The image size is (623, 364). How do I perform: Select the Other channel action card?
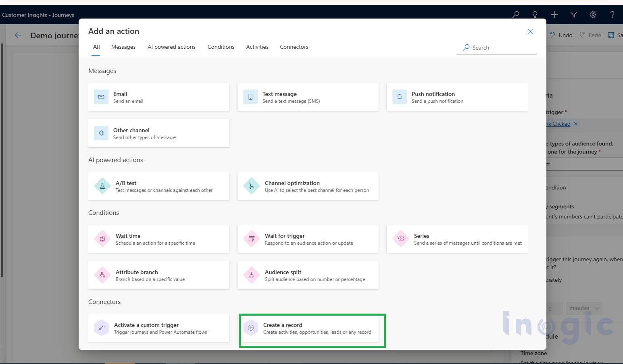159,133
